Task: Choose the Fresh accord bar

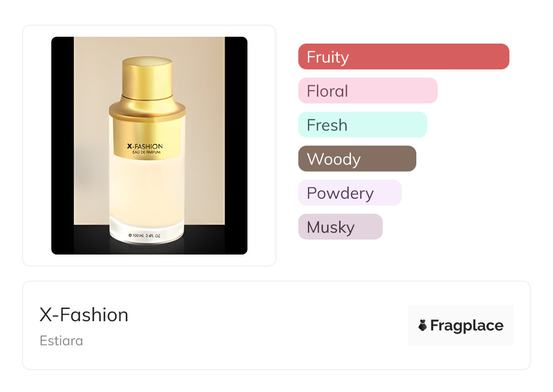Action: tap(362, 125)
